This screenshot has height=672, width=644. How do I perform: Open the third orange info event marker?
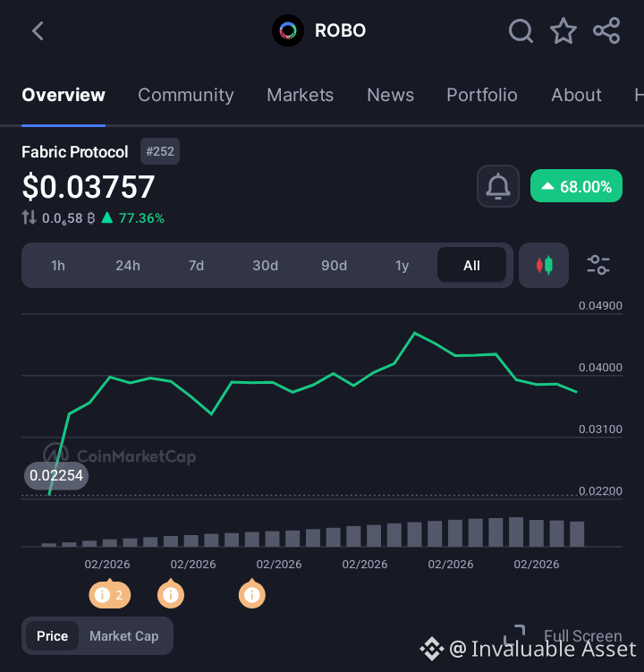point(252,594)
